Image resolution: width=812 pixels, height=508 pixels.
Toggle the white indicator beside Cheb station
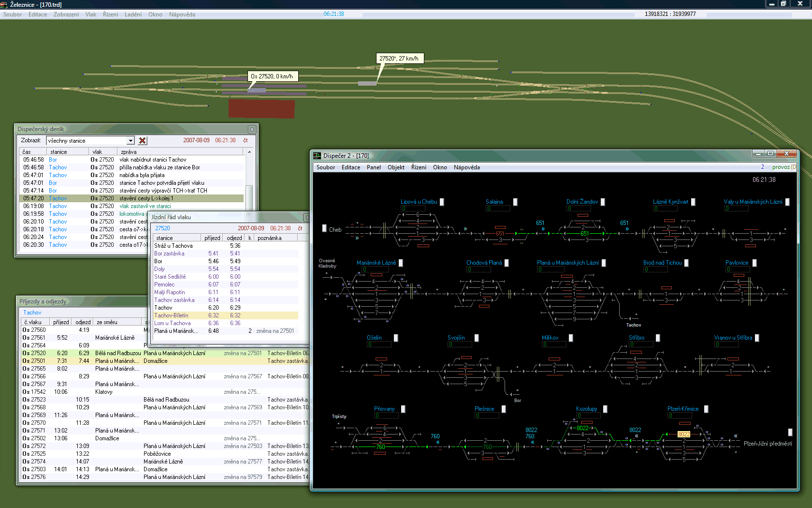(324, 228)
